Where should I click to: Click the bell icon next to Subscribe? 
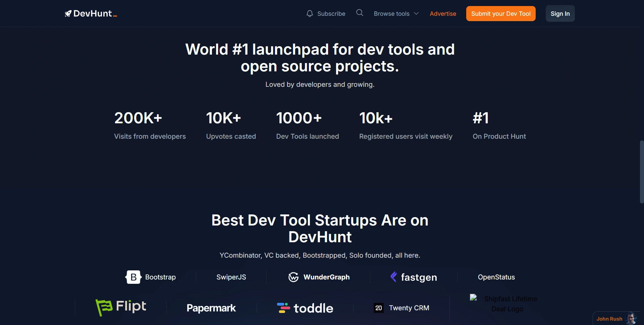[x=310, y=14]
